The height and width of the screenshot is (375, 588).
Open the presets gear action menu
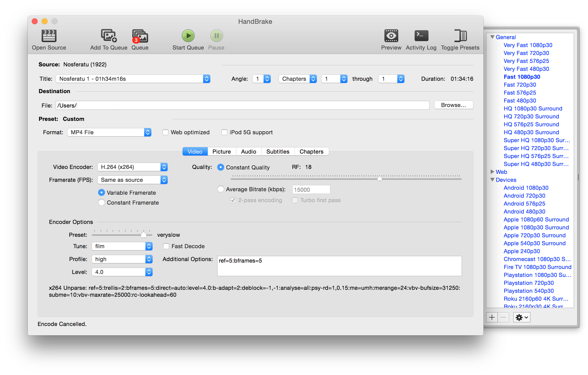tap(522, 317)
